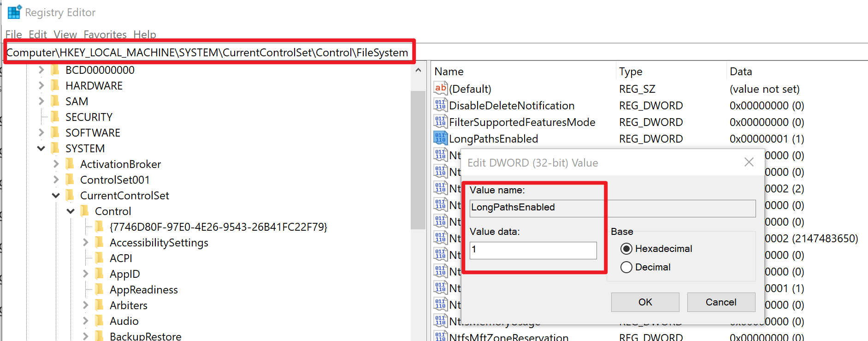Click the AppReadiness folder icon
This screenshot has height=341, width=868.
100,289
